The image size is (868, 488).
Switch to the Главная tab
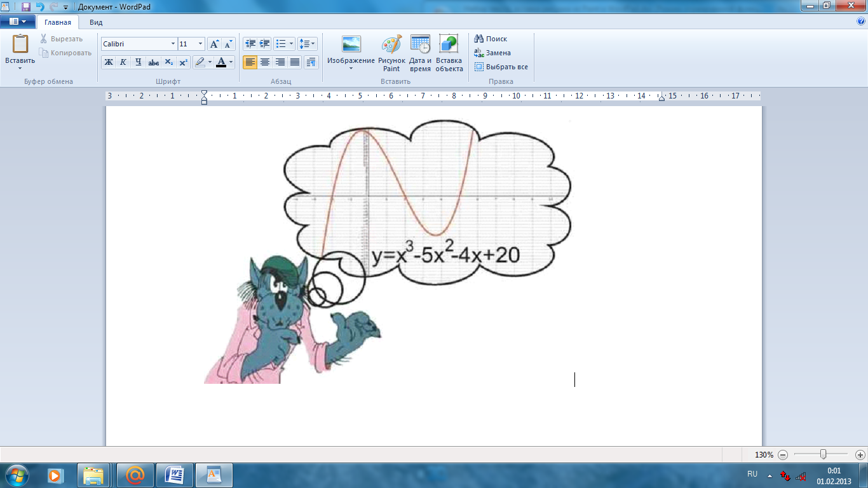tap(57, 22)
